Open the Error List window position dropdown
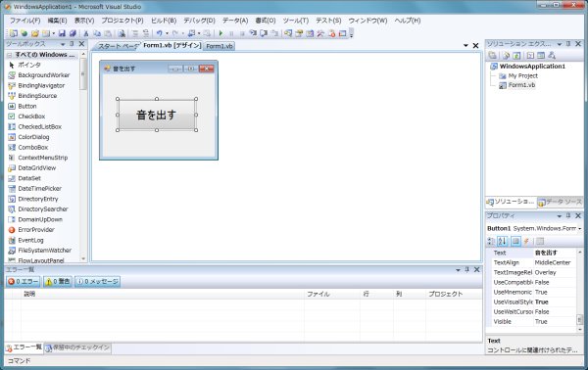Image resolution: width=588 pixels, height=370 pixels. pyautogui.click(x=458, y=269)
